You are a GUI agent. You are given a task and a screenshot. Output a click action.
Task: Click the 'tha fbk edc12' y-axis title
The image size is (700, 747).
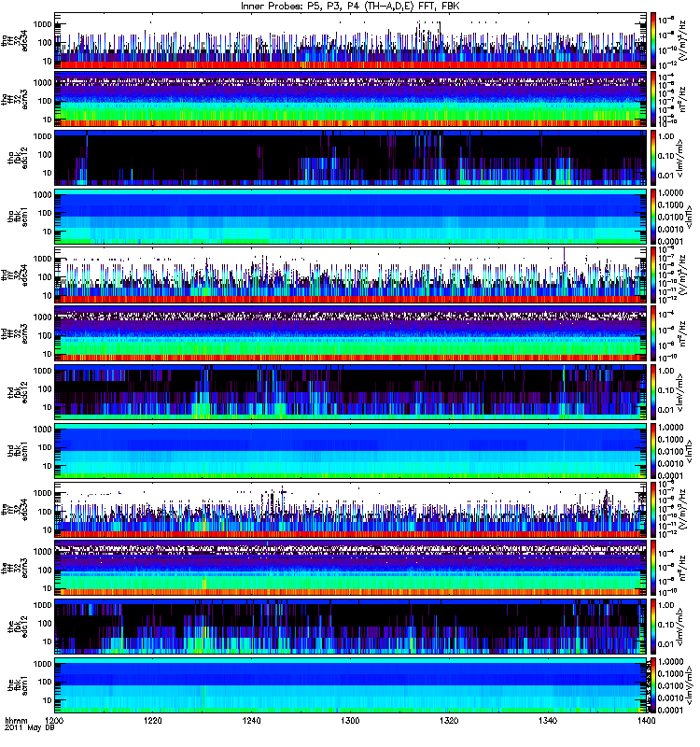point(18,158)
